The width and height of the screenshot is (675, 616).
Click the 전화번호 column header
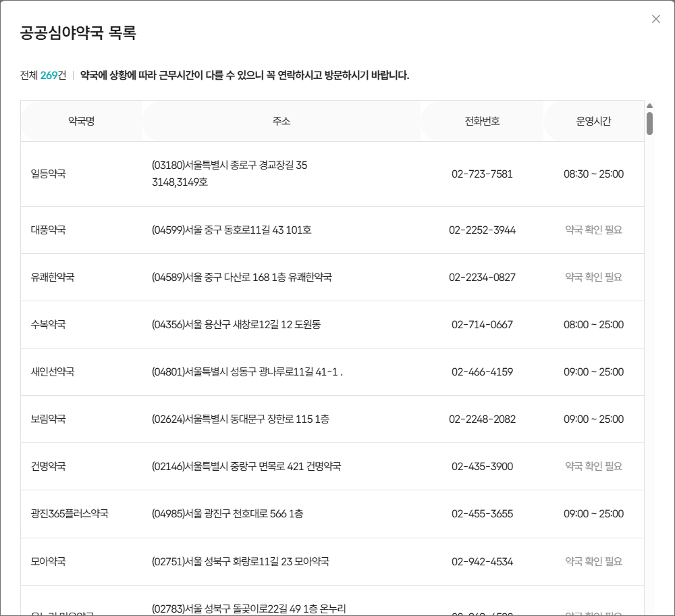click(482, 122)
